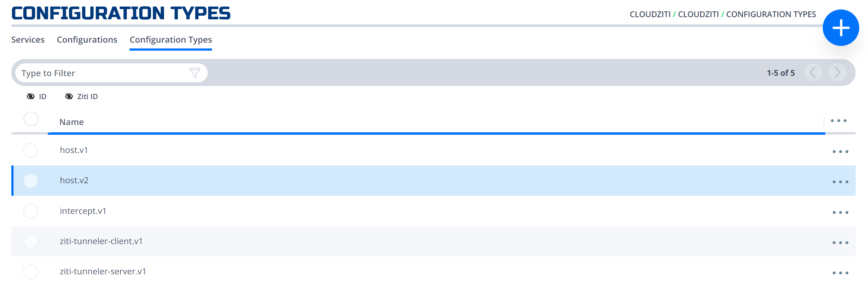Image resolution: width=868 pixels, height=298 pixels.
Task: Open actions menu for host.v1 row
Action: tap(840, 152)
